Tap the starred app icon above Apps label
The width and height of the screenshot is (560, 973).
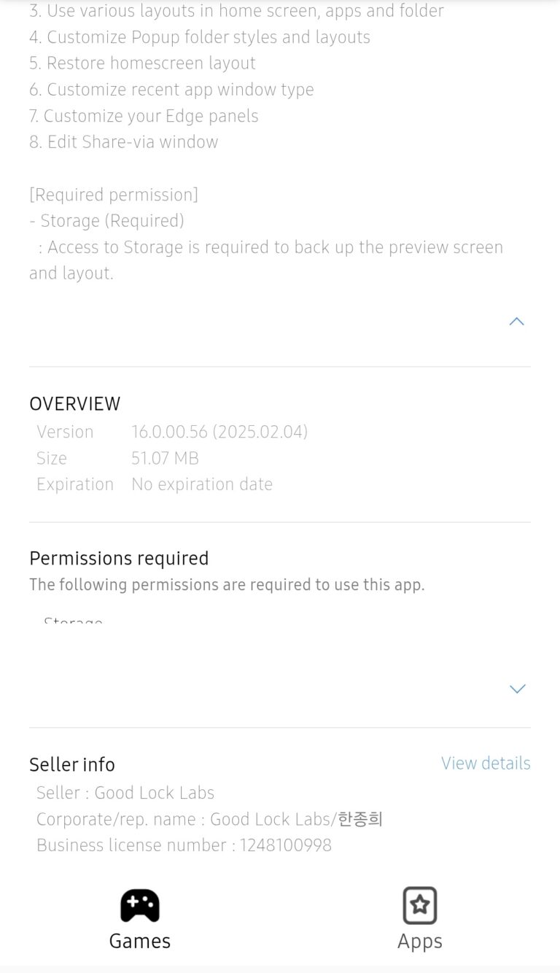pyautogui.click(x=419, y=905)
